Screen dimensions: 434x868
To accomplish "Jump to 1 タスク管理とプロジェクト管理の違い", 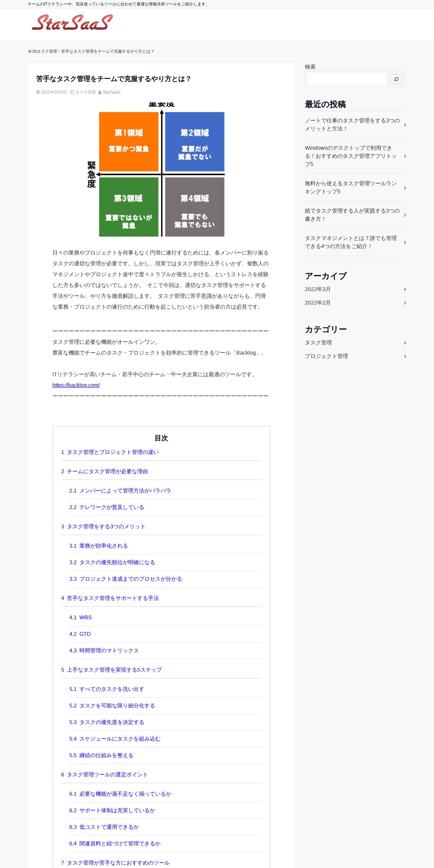I will tap(110, 452).
